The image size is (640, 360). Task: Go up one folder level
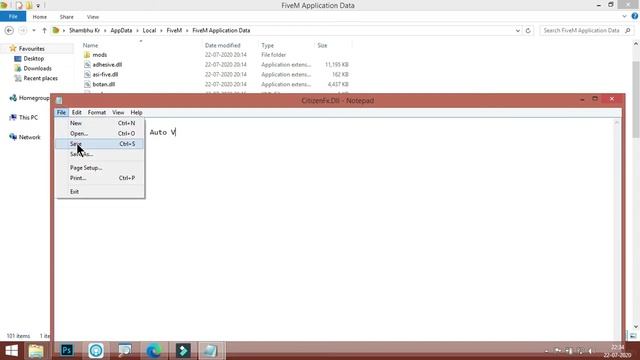tap(44, 31)
